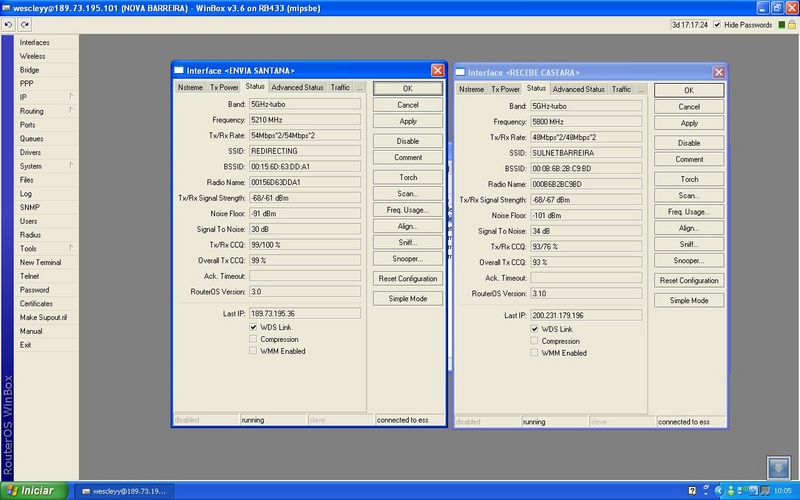Enable WMM Enabled in ENVIA SANTANA window
This screenshot has height=500, width=800.
click(253, 351)
